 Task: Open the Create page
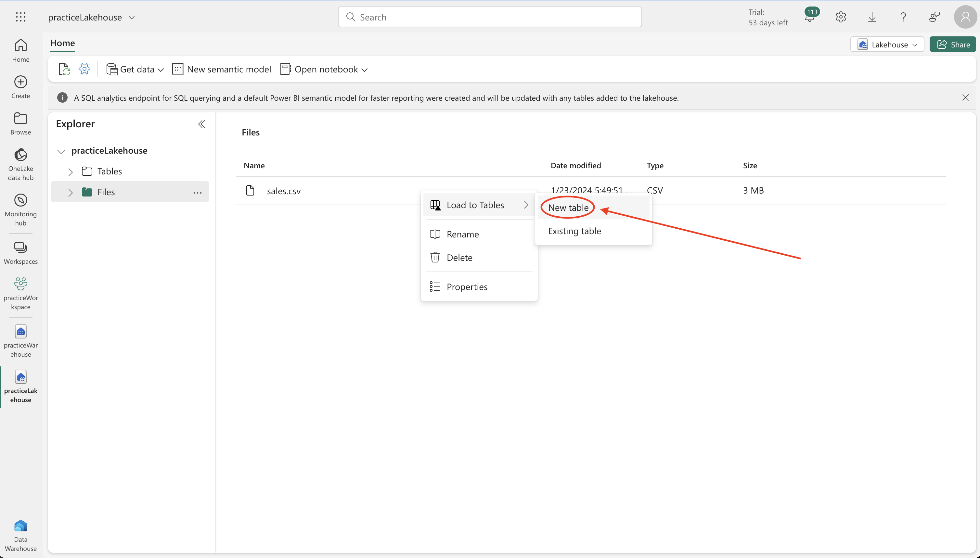point(21,87)
